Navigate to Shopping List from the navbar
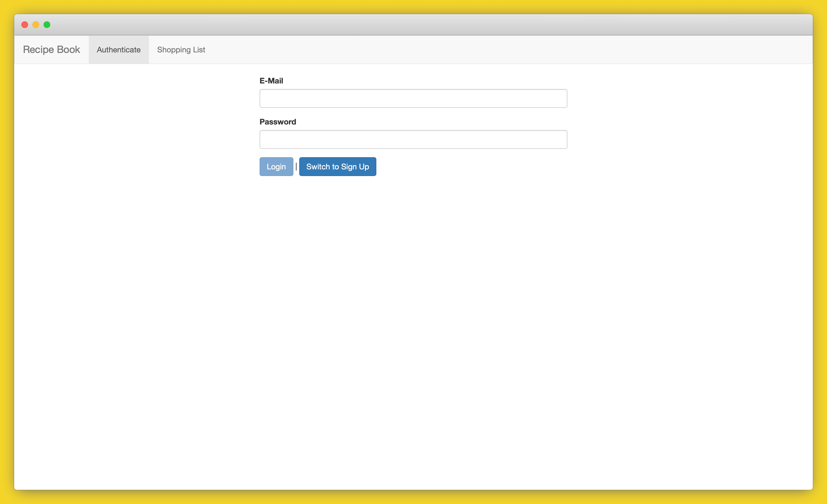827x504 pixels. click(x=181, y=49)
